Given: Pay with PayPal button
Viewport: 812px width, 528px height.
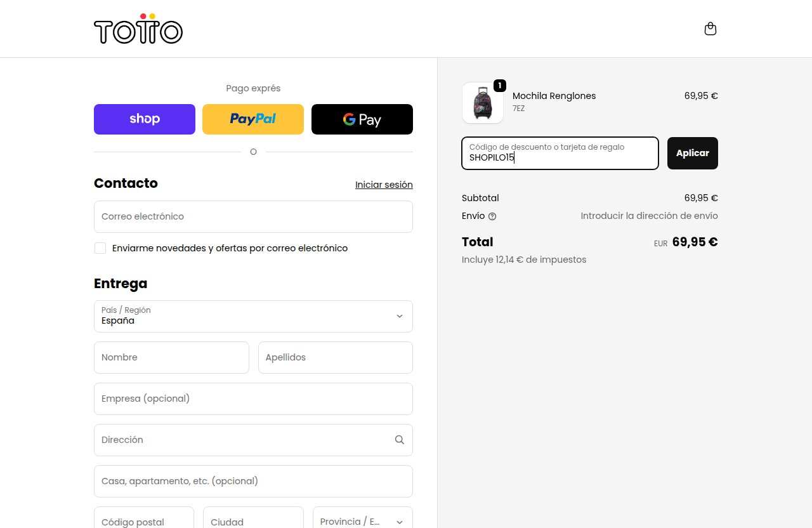Looking at the screenshot, I should 253,119.
